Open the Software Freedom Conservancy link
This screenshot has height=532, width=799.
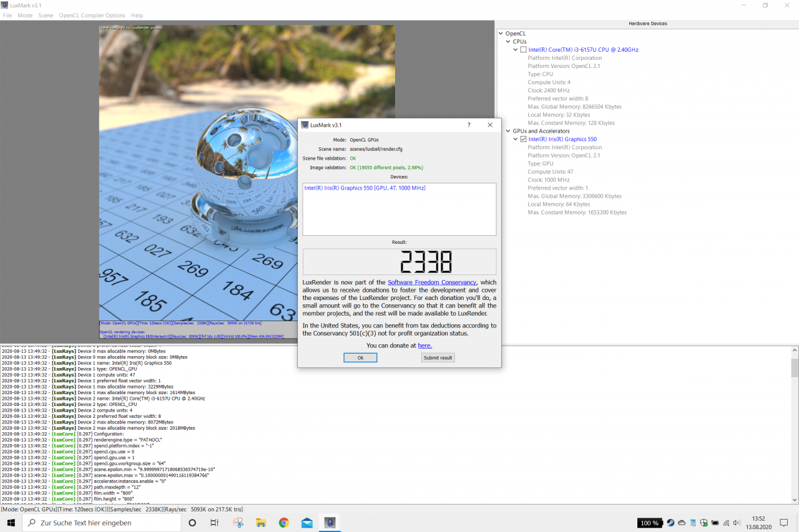pos(432,283)
